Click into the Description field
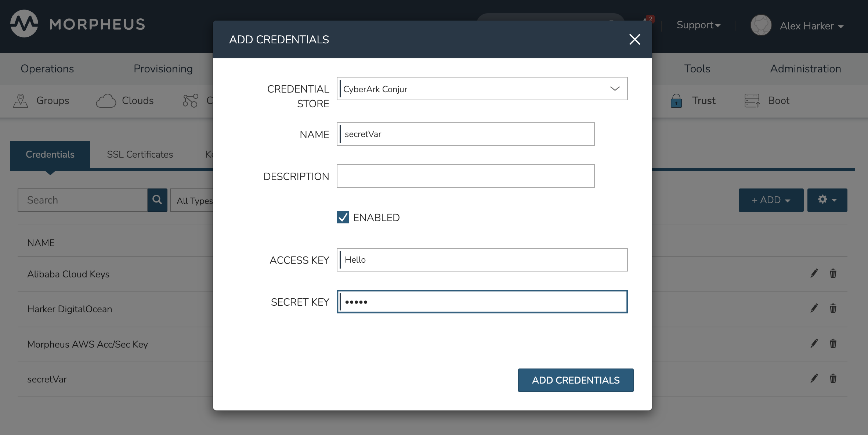The image size is (868, 435). tap(465, 176)
